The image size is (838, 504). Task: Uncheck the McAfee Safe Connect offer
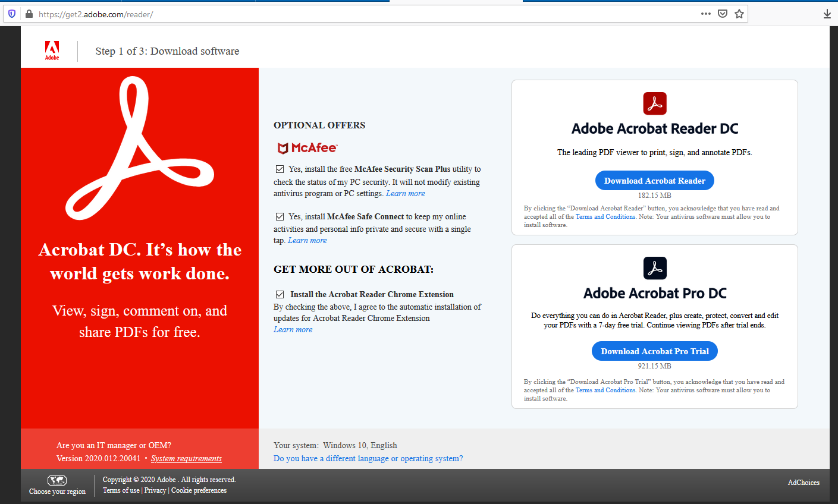click(x=280, y=217)
